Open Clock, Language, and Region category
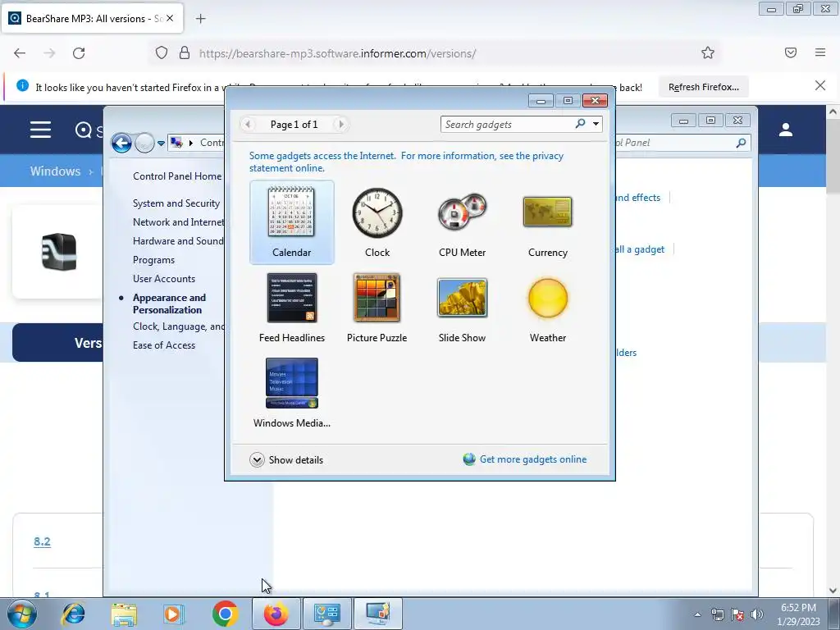Image resolution: width=840 pixels, height=630 pixels. click(178, 326)
